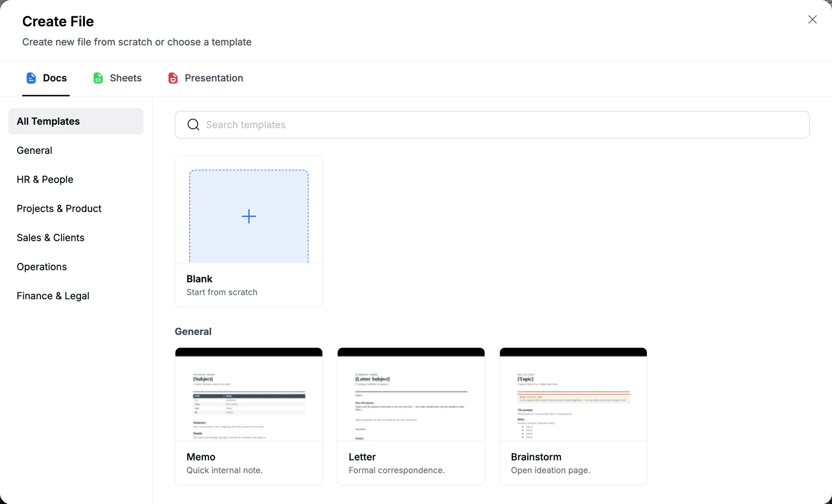Viewport: 832px width, 504px height.
Task: Switch to the Sheets tab
Action: click(117, 78)
